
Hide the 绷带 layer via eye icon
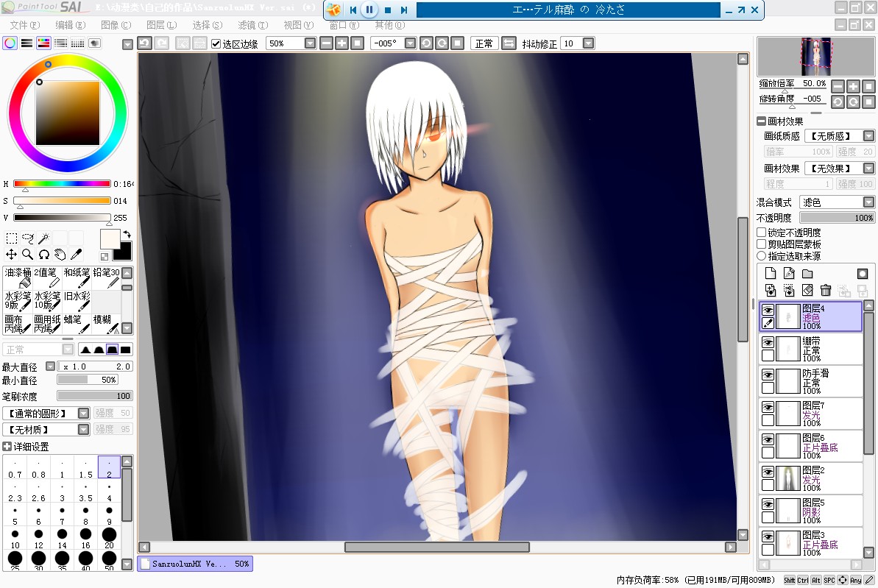click(768, 343)
